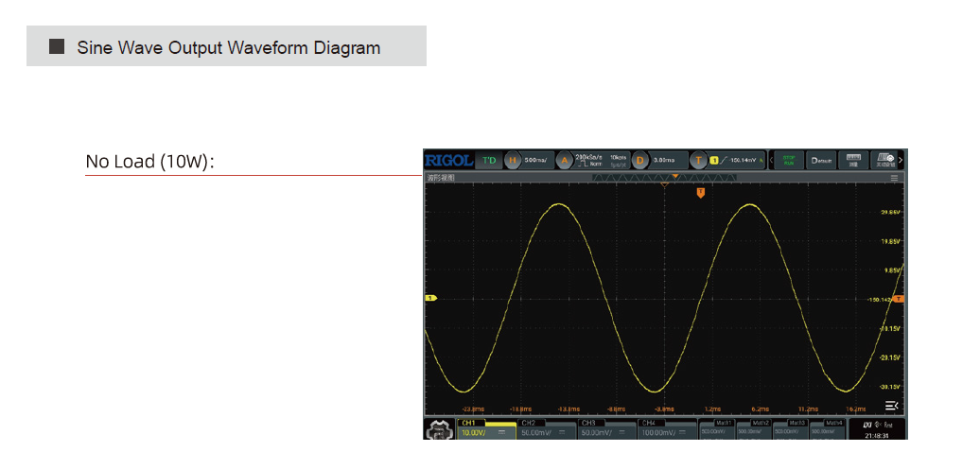The height and width of the screenshot is (470, 980).
Task: Click the orange trigger level marker on right edge
Action: (899, 299)
